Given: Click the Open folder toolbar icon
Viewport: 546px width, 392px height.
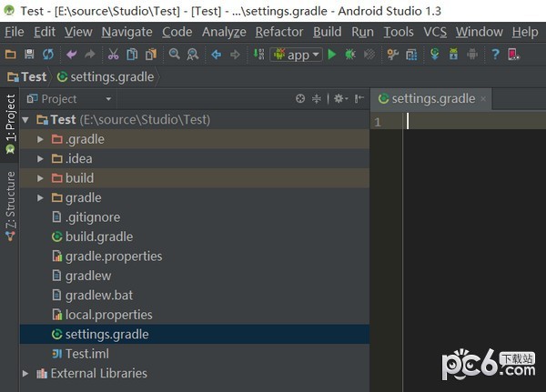Looking at the screenshot, I should coord(10,55).
